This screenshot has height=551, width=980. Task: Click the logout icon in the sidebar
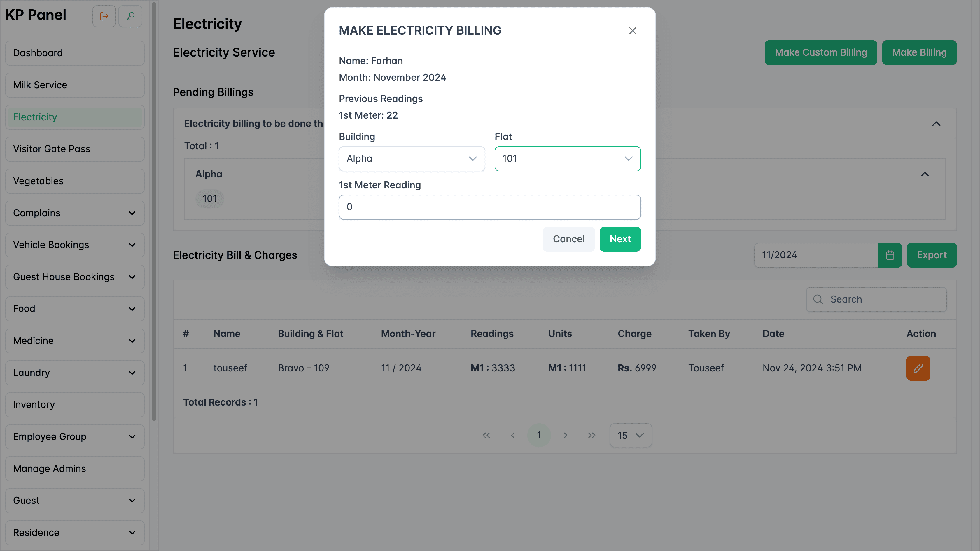point(104,16)
